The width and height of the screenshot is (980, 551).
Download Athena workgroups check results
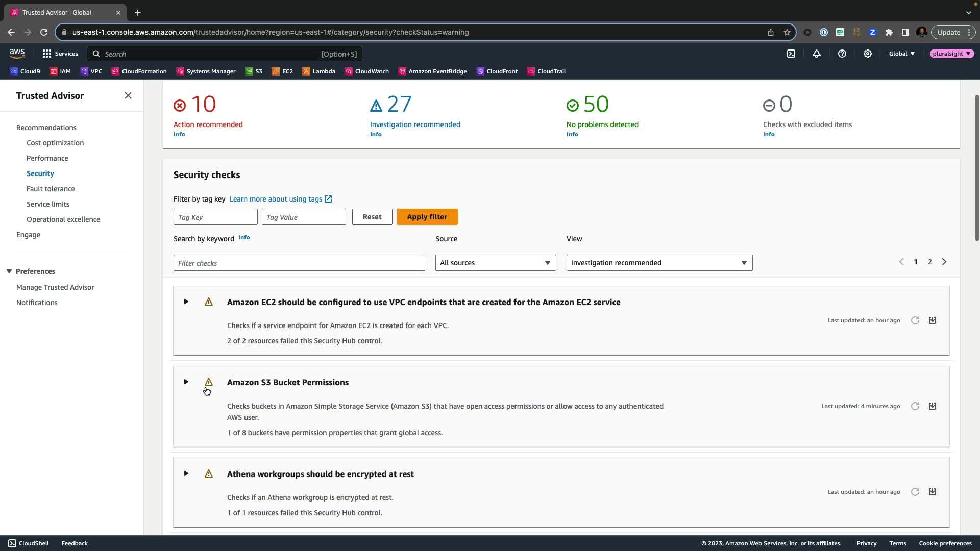click(932, 492)
